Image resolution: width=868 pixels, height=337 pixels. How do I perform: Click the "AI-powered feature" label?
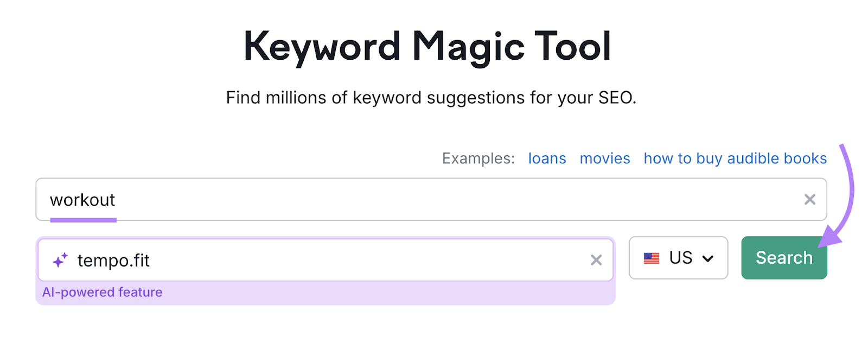tap(102, 292)
